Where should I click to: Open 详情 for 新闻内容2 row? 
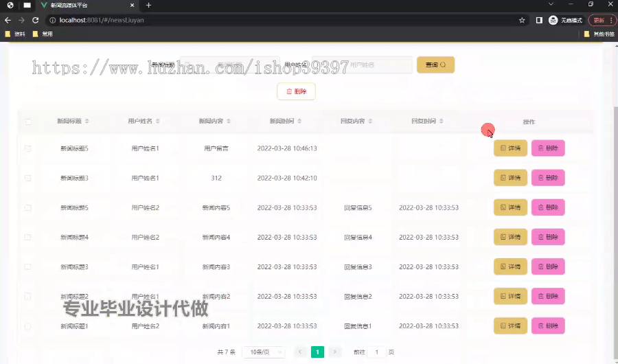pos(510,296)
